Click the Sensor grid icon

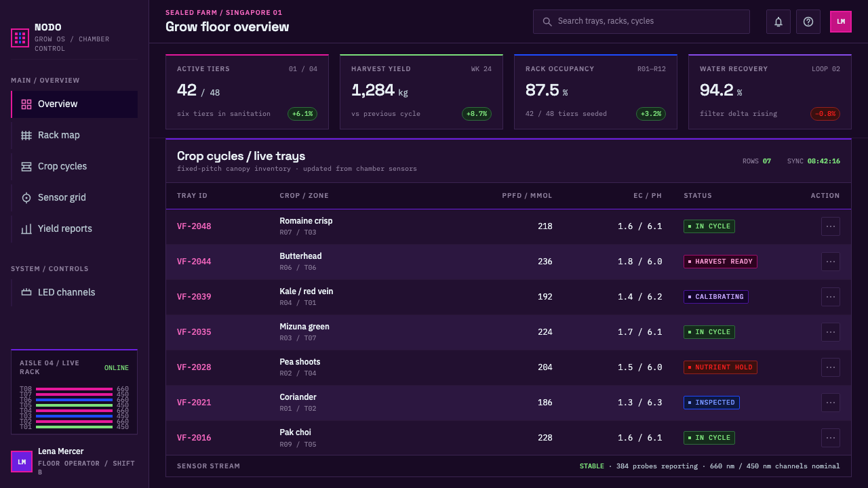[26, 198]
